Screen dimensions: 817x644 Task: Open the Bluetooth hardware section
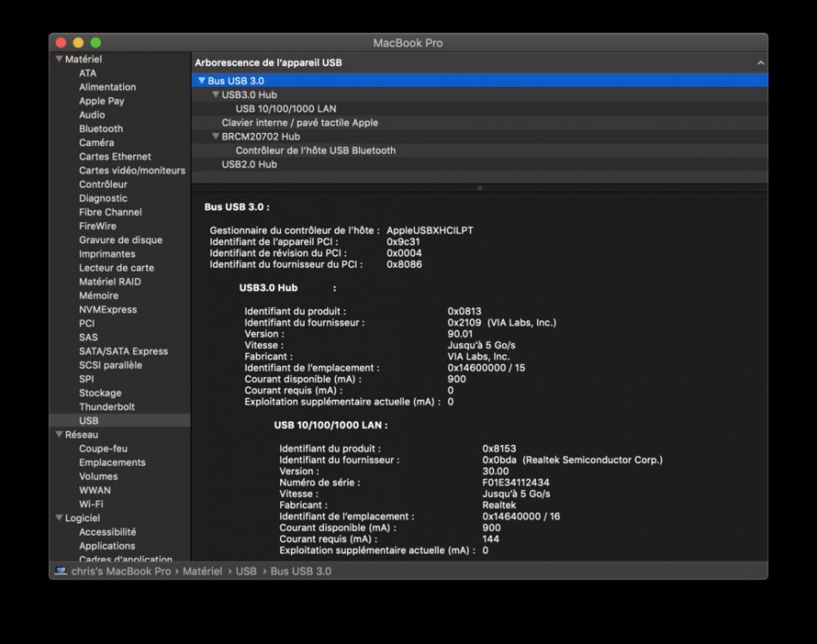point(101,129)
